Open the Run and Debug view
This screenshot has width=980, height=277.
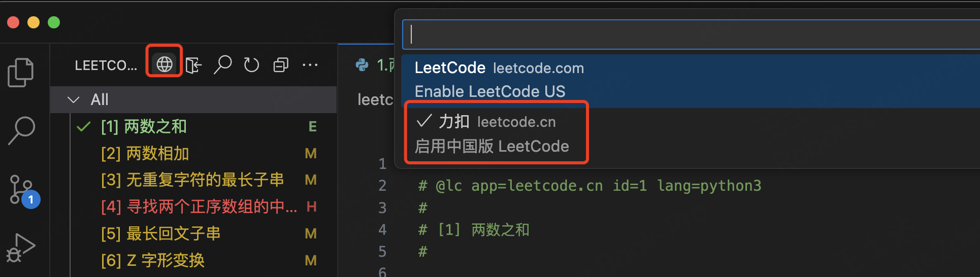tap(21, 248)
